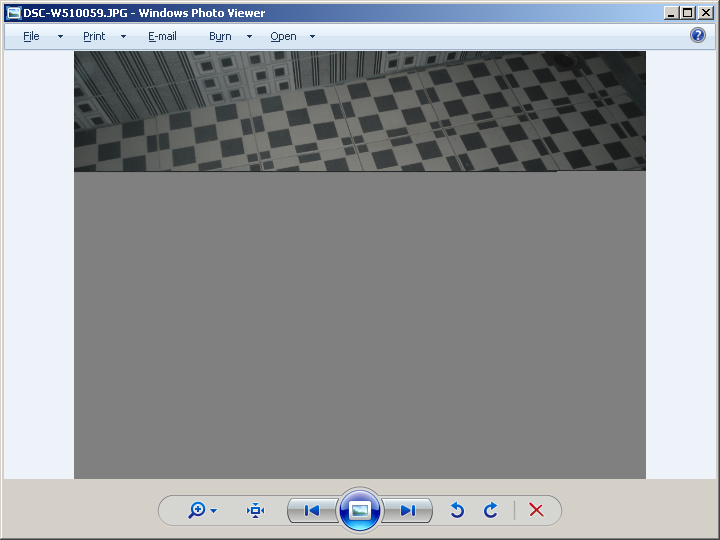The image size is (720, 540).
Task: Go to the next photo
Action: pos(407,510)
